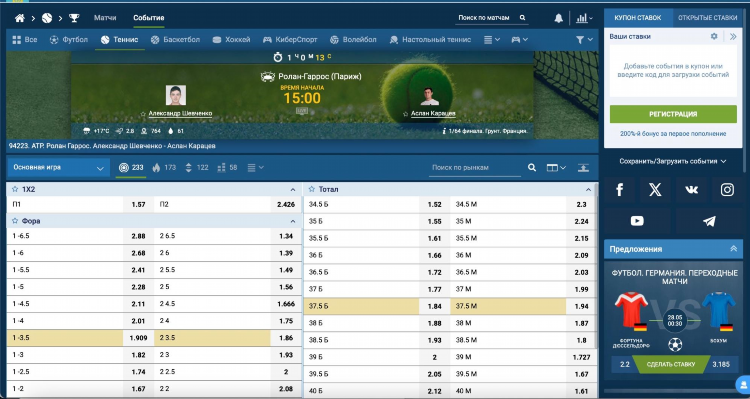Add the Фора market to favorites
Screen dimensions: 750x399
tap(15, 221)
